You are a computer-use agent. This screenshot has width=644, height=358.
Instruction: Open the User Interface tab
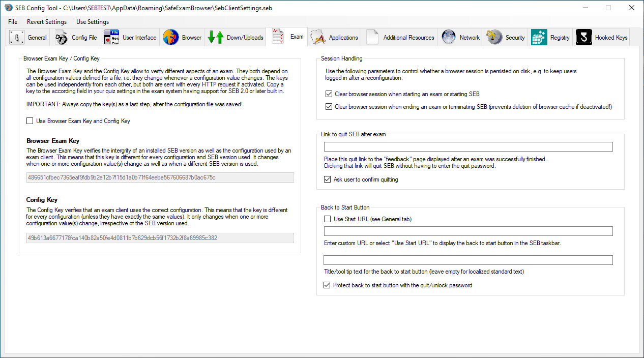[x=131, y=38]
